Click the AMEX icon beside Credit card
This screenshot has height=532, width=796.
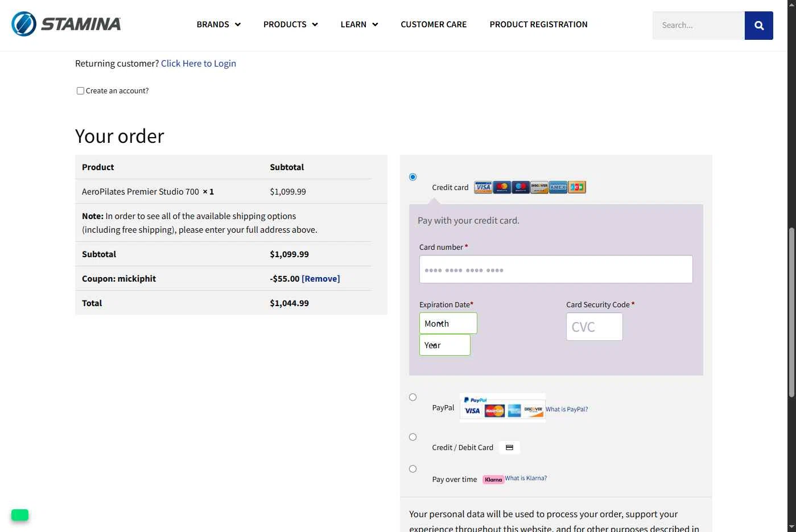click(558, 187)
